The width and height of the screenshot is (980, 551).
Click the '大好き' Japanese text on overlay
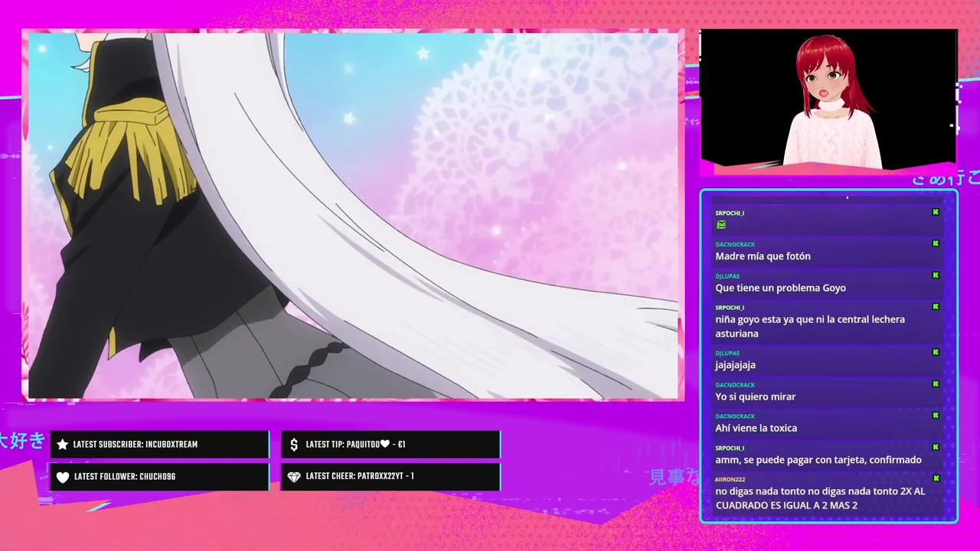pos(21,441)
